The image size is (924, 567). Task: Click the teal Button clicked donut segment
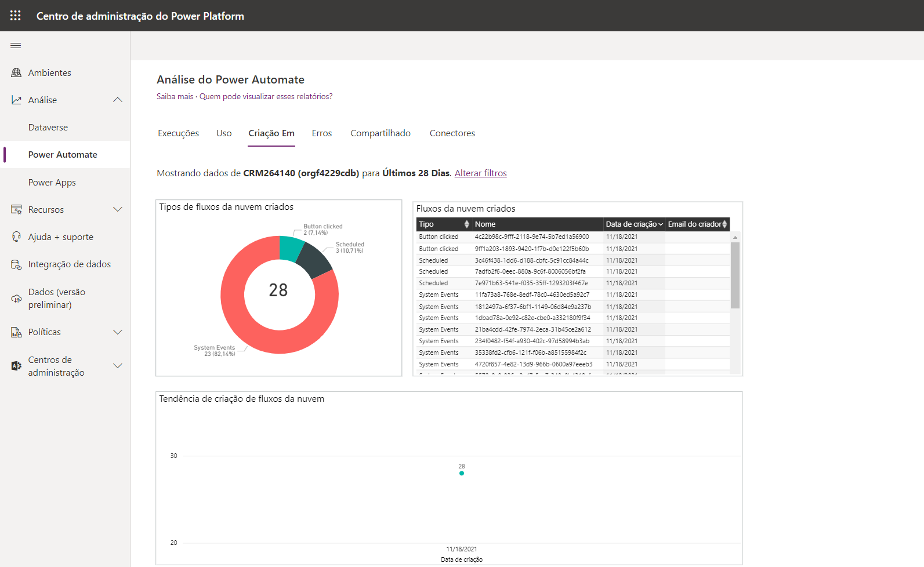(290, 248)
